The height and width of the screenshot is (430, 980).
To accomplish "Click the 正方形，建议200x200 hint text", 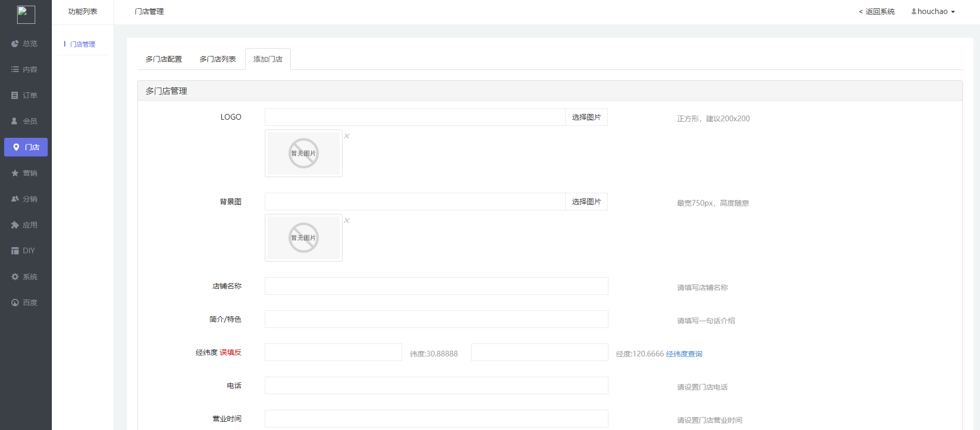I will tap(713, 119).
